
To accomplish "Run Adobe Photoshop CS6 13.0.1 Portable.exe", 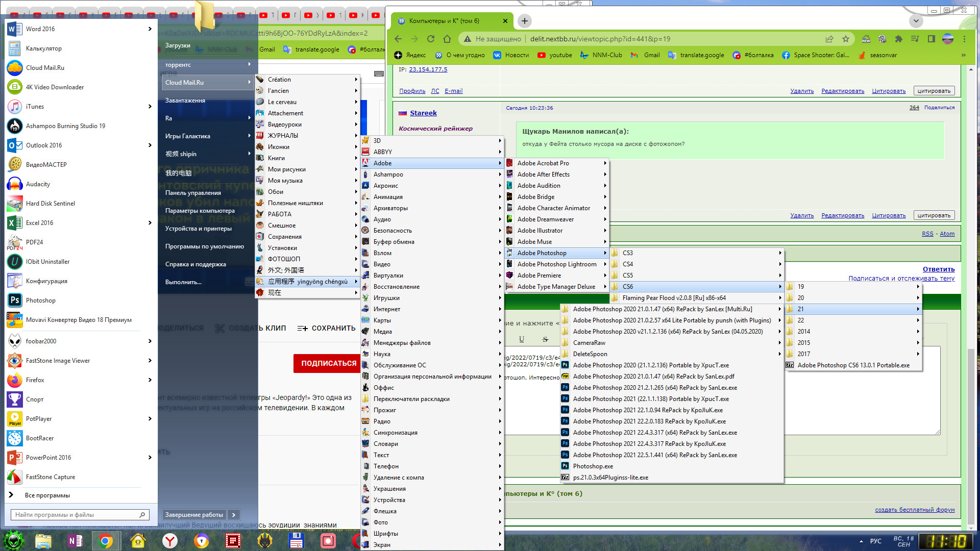I will click(854, 365).
